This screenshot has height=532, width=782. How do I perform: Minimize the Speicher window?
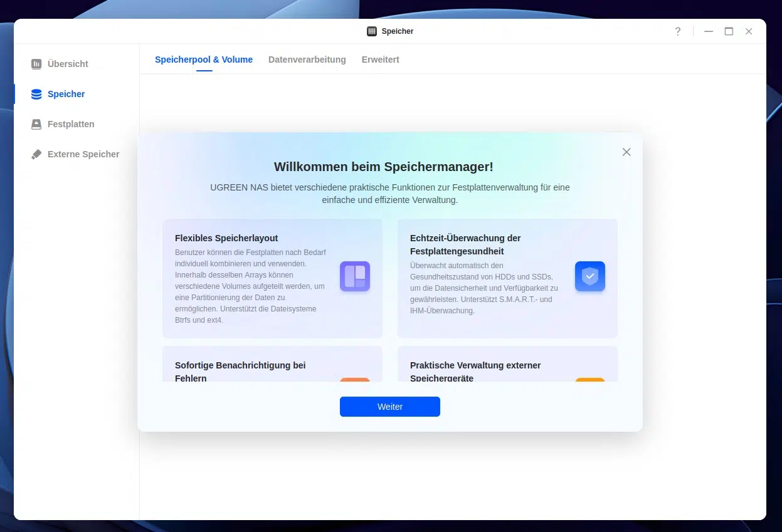click(709, 31)
